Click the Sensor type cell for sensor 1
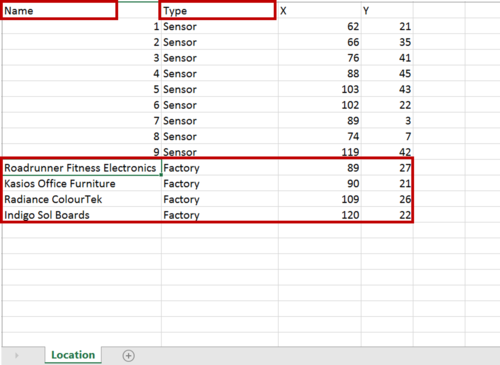Image resolution: width=500 pixels, height=365 pixels. click(220, 26)
